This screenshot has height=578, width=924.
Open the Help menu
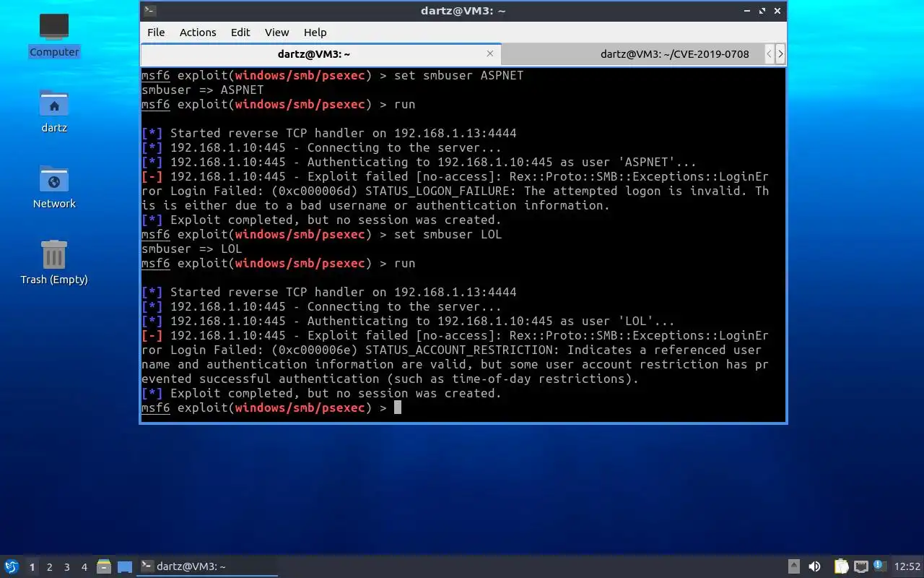[315, 33]
